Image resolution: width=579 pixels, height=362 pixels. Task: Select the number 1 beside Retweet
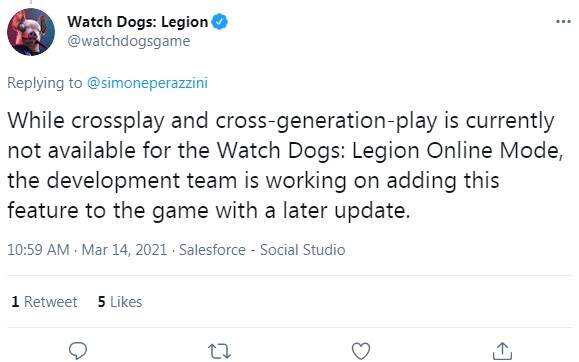tap(15, 302)
